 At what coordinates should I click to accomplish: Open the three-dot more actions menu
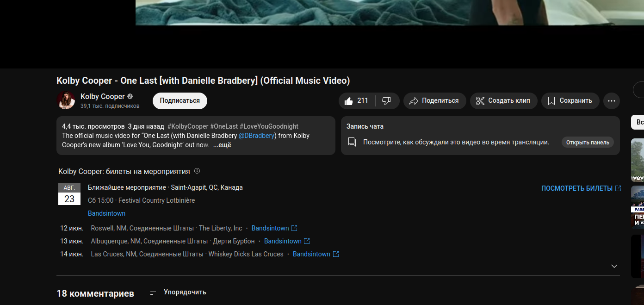[612, 101]
